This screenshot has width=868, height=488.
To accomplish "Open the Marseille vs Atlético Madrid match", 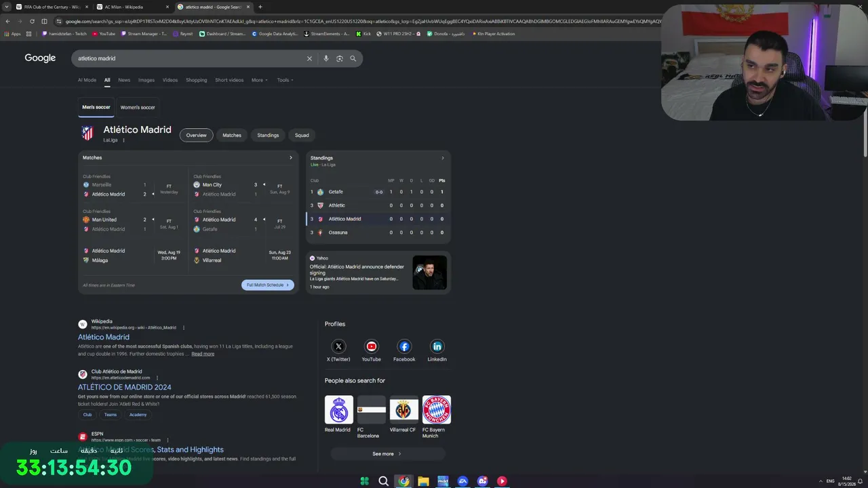I will tap(132, 189).
